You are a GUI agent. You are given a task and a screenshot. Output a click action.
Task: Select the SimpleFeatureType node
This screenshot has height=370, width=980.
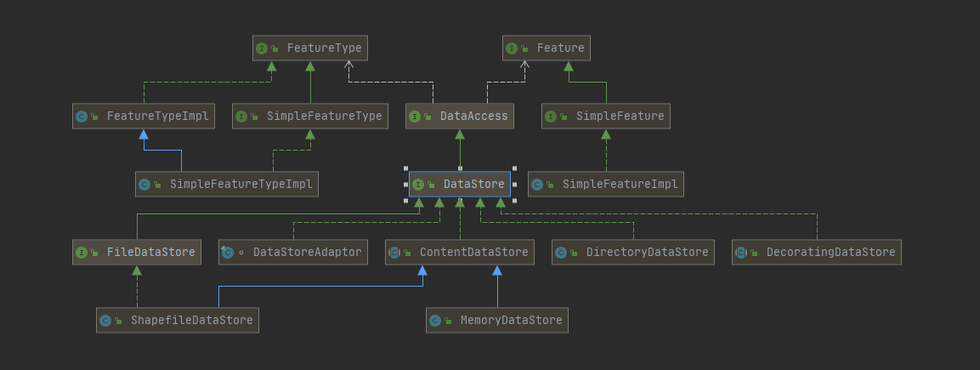[310, 117]
